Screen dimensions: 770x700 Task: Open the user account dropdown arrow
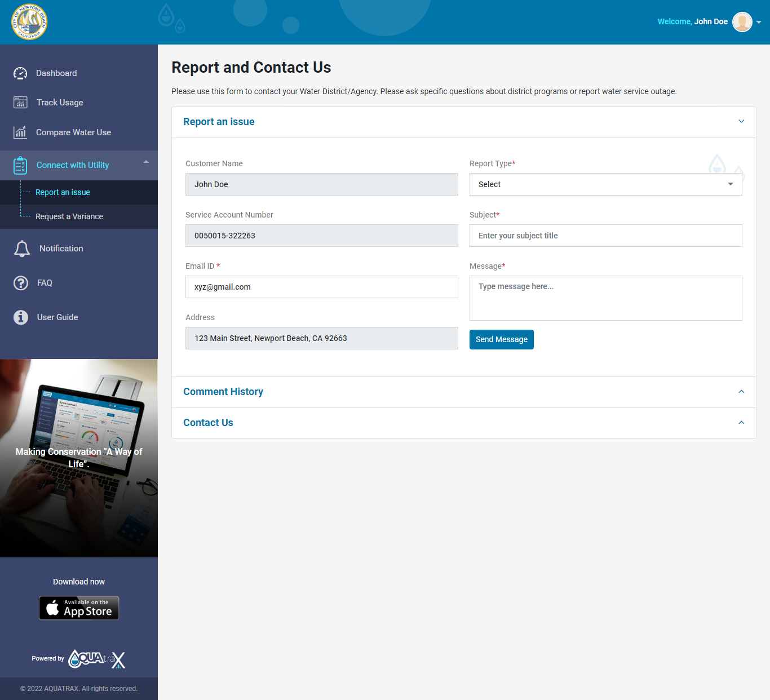click(x=759, y=23)
